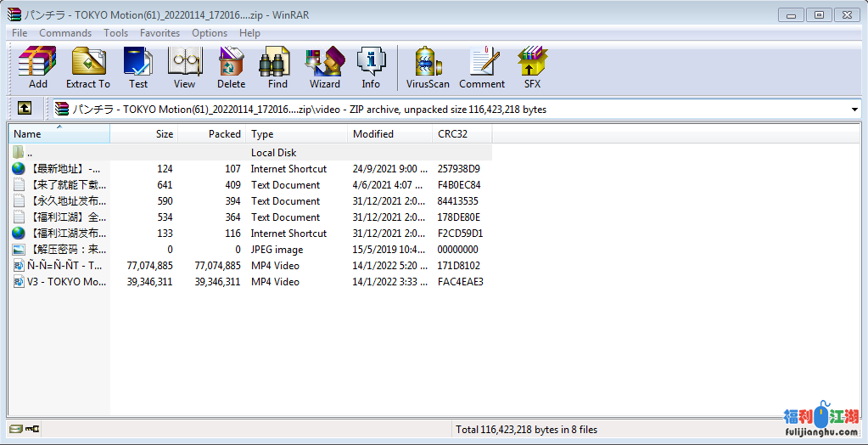Create SFX self-extracting archive
868x445 pixels.
pos(532,67)
